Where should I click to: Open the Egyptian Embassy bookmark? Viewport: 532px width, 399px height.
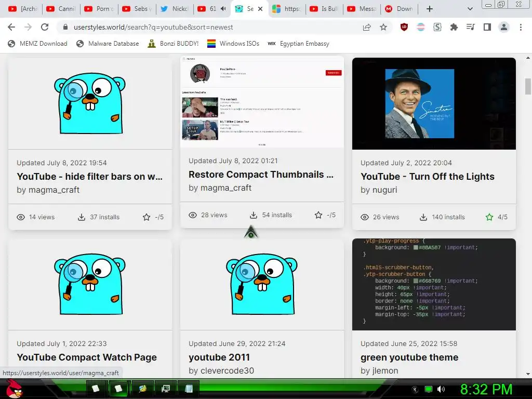pyautogui.click(x=298, y=44)
